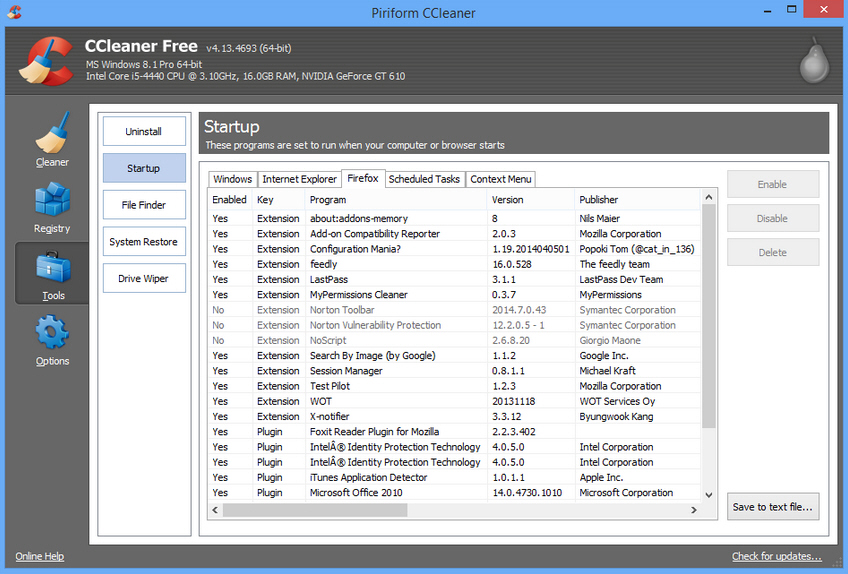Click Check for updates link
The height and width of the screenshot is (574, 848).
(777, 556)
